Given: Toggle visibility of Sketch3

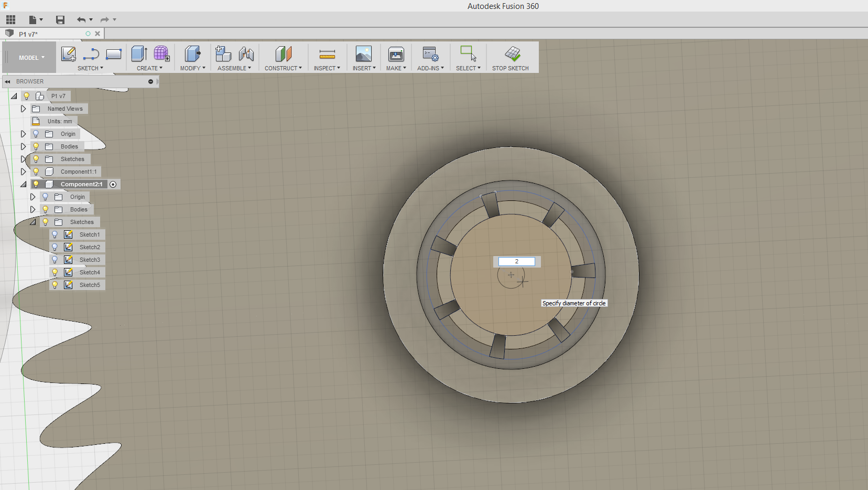Looking at the screenshot, I should 55,260.
